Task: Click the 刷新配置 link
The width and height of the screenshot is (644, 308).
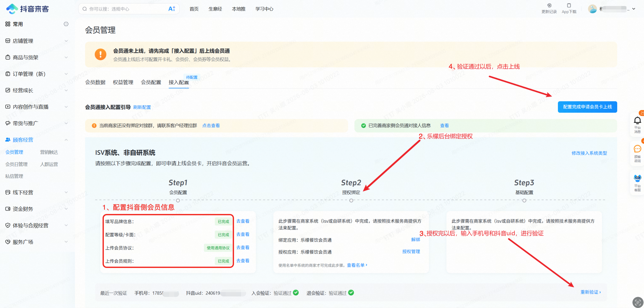Action: click(x=142, y=107)
